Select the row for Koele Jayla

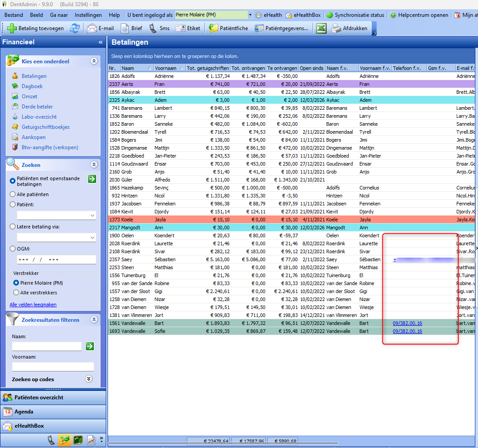[x=292, y=220]
